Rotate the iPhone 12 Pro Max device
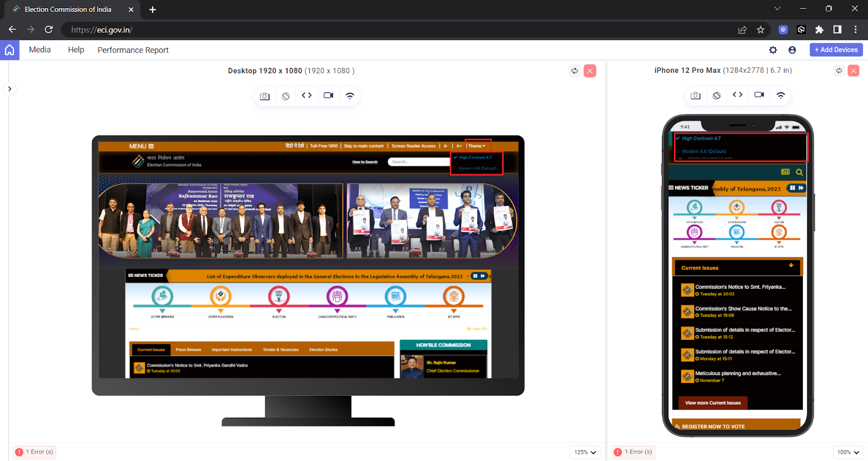 (717, 96)
